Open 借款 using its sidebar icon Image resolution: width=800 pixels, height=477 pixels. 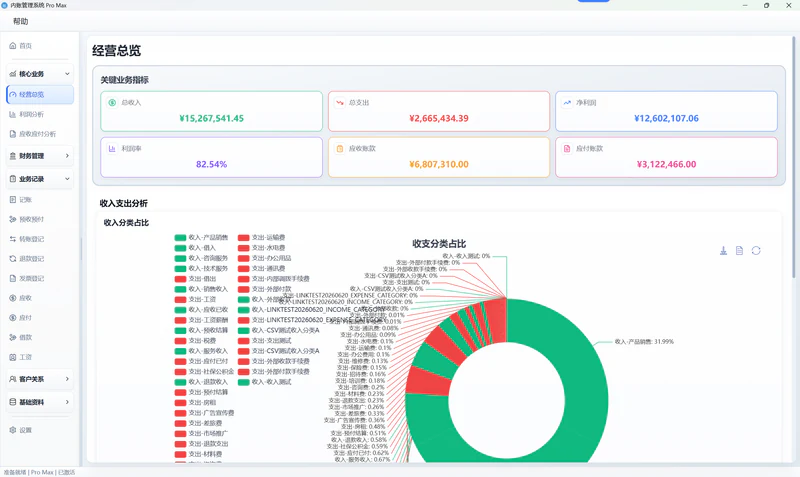13,337
